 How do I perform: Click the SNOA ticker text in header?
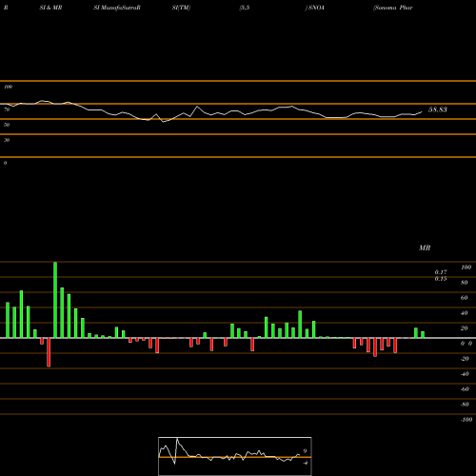click(316, 8)
